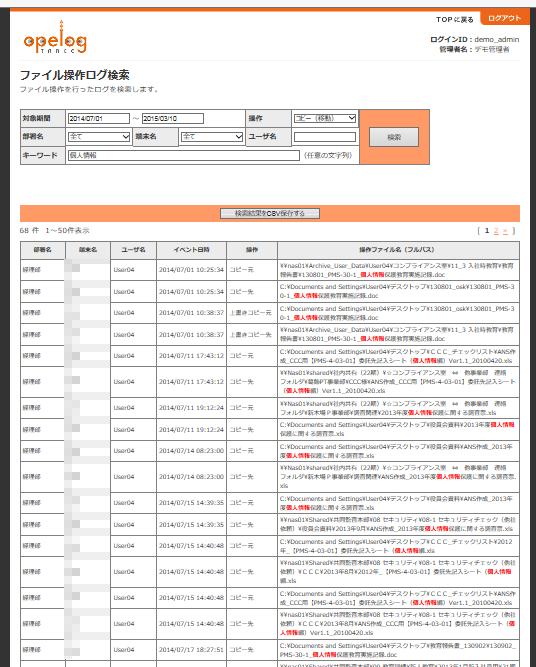Go to results page 2
Screen dimensions: 536x667
click(x=496, y=231)
